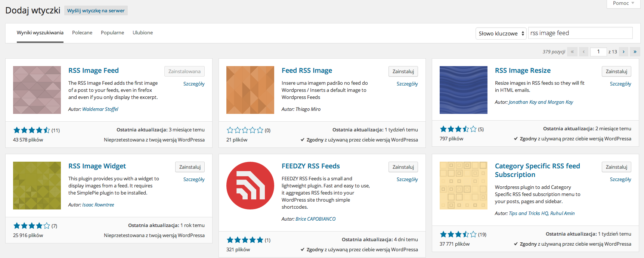Viewport: 644px width, 258px height.
Task: Click the plugin search text field
Action: click(x=580, y=33)
